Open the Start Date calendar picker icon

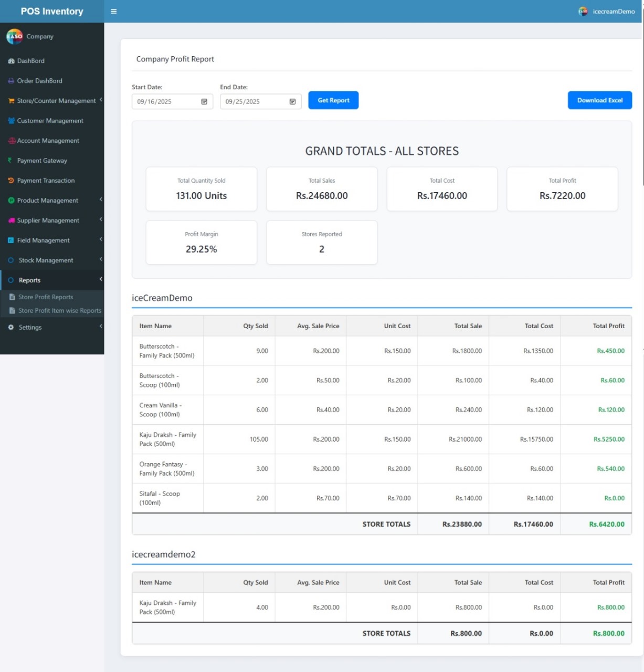[205, 101]
